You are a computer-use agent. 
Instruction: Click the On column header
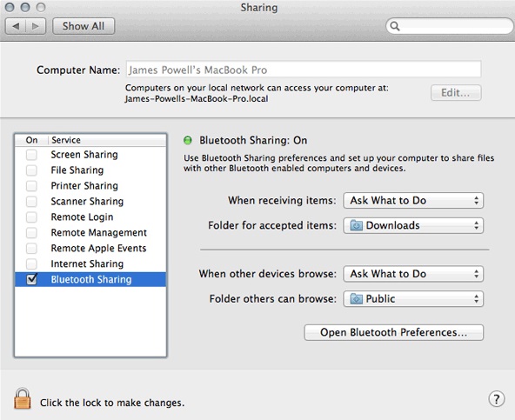point(32,140)
